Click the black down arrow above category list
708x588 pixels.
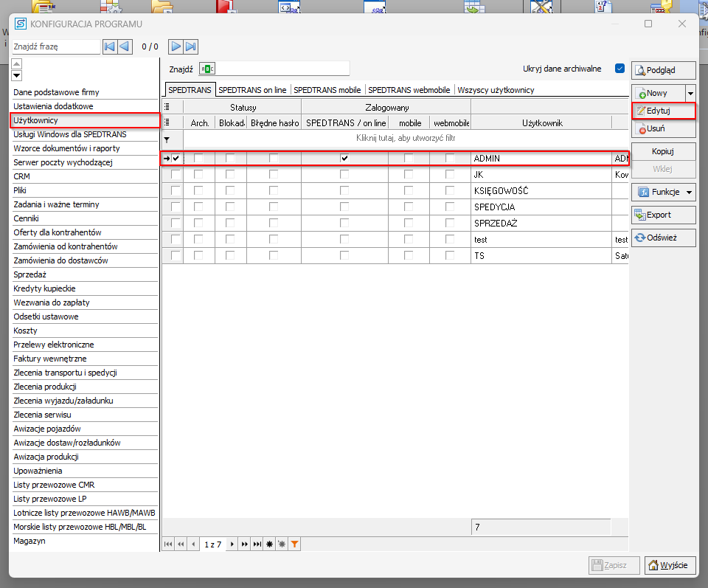17,75
